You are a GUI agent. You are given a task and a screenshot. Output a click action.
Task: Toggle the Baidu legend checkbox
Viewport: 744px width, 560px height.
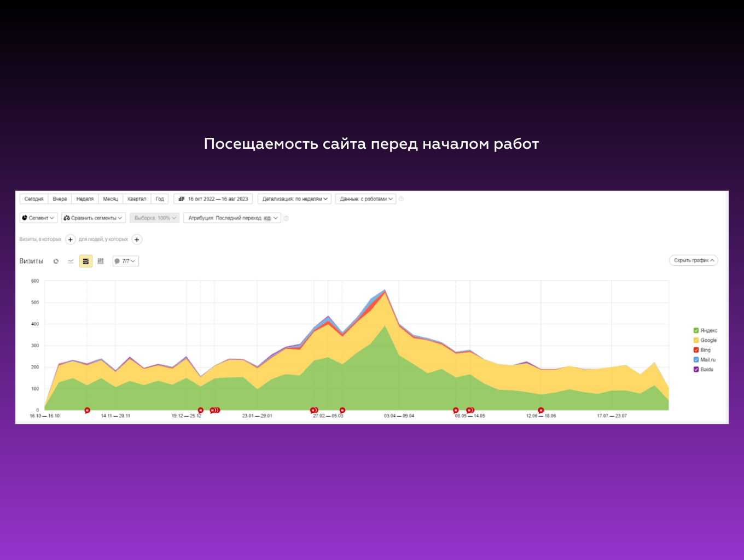point(696,370)
